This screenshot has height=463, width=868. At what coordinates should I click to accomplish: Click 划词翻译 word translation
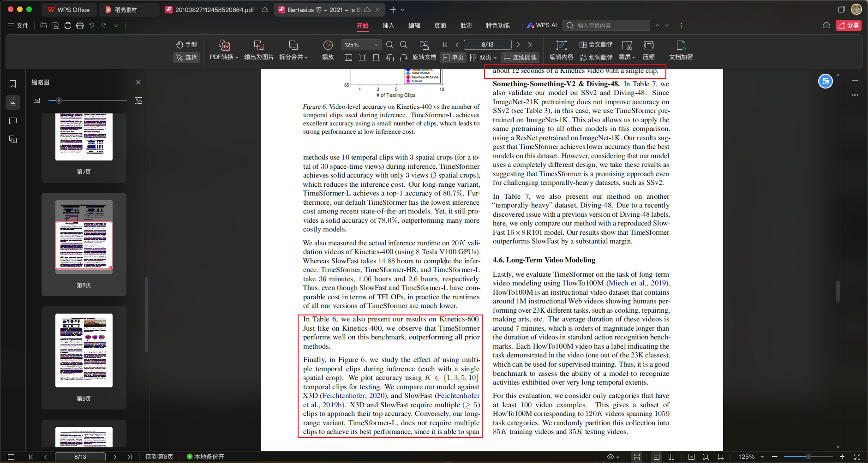[x=596, y=58]
